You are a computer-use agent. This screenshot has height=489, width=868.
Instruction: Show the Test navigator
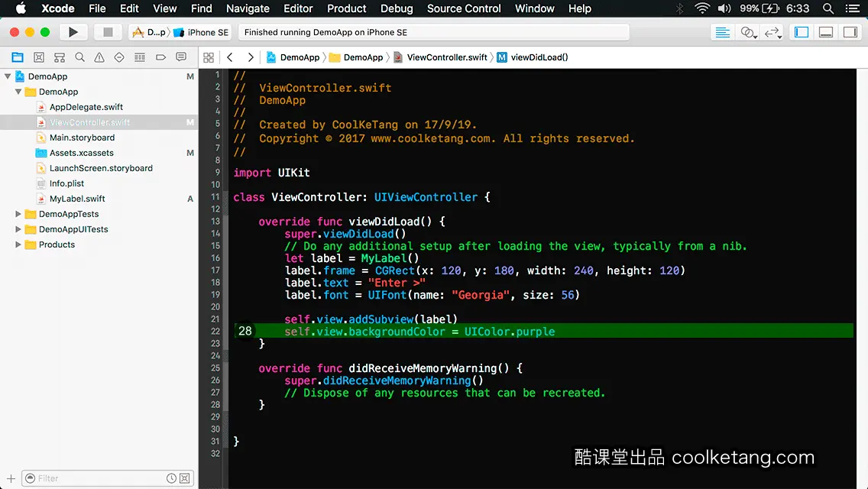119,57
